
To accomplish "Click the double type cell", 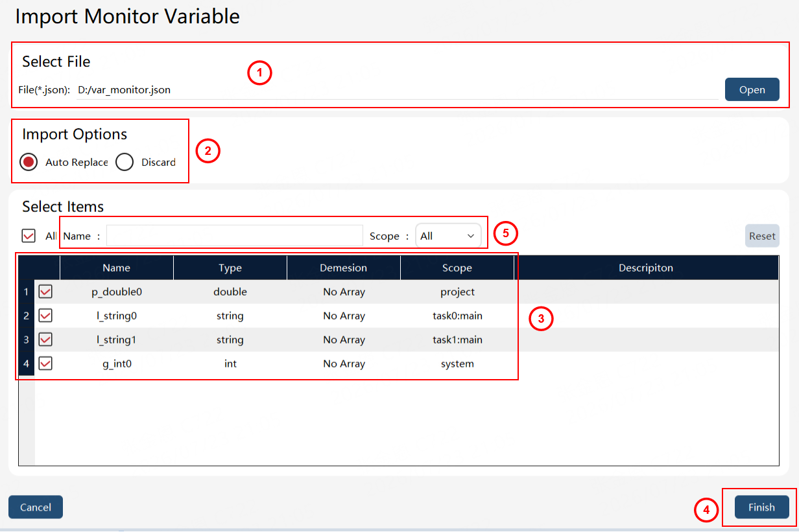I will pyautogui.click(x=230, y=292).
